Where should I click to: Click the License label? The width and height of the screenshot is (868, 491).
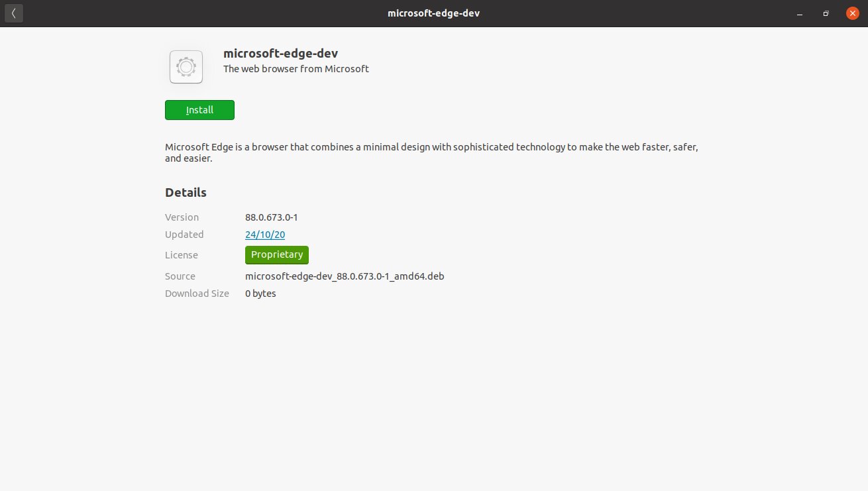tap(182, 255)
